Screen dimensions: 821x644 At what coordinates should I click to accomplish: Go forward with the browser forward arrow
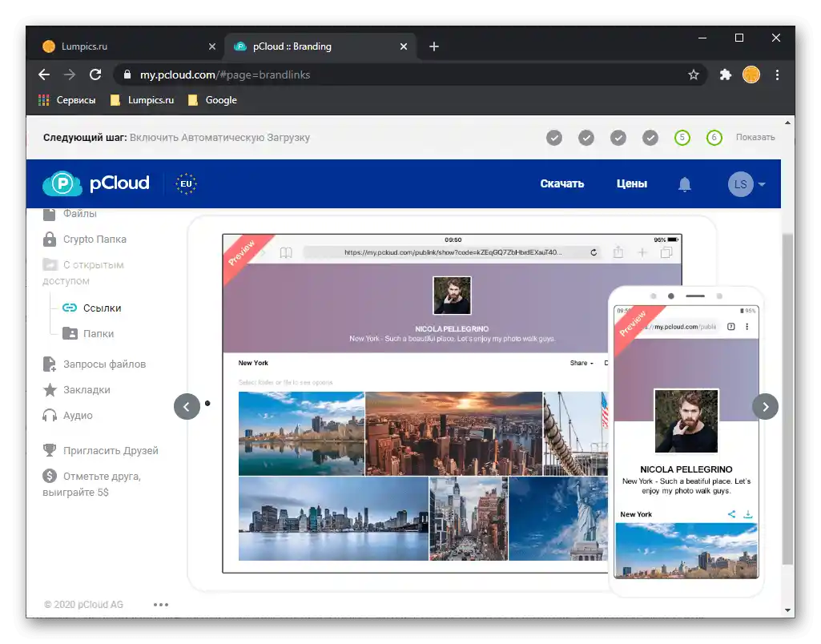point(70,74)
